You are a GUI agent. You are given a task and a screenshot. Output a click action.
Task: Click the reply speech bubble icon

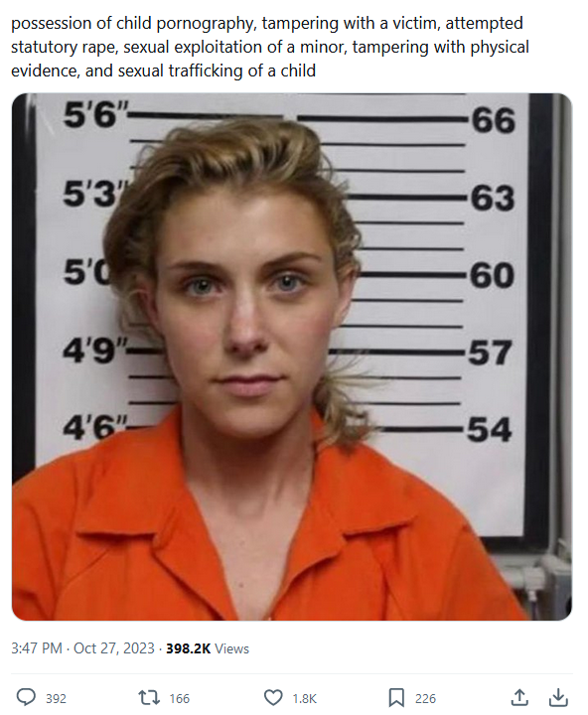[x=26, y=697]
